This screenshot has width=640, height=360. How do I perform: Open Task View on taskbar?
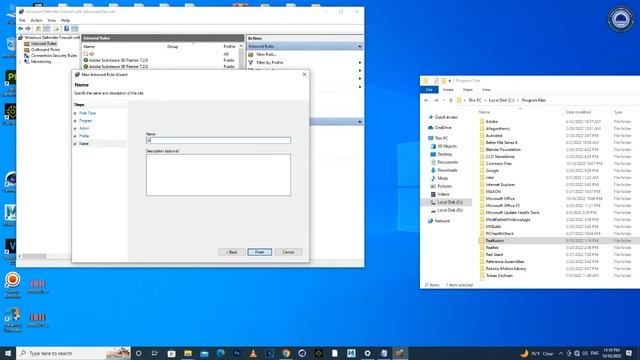(x=155, y=353)
